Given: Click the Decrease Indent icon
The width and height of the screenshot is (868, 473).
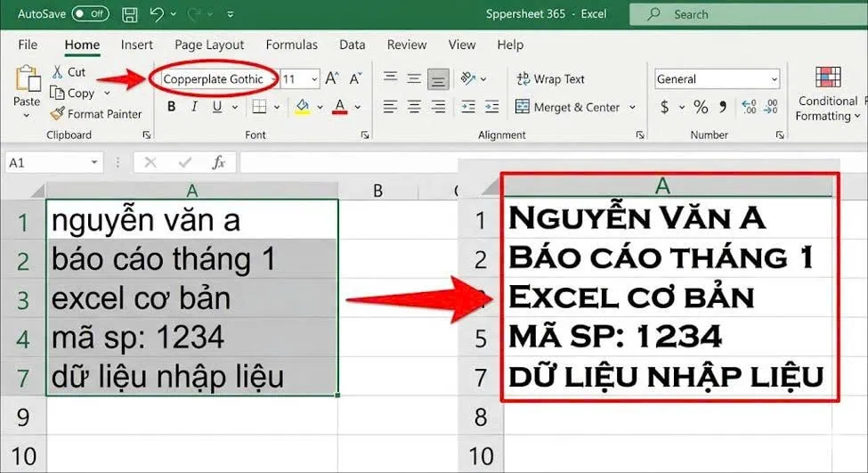Looking at the screenshot, I should click(x=468, y=106).
